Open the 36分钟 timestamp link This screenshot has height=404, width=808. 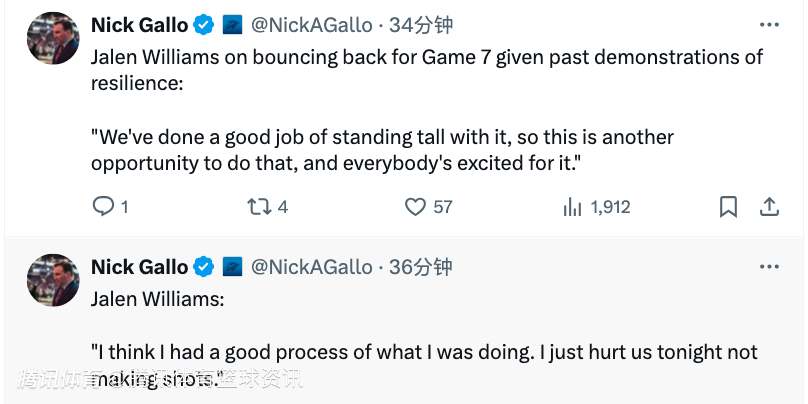point(421,267)
